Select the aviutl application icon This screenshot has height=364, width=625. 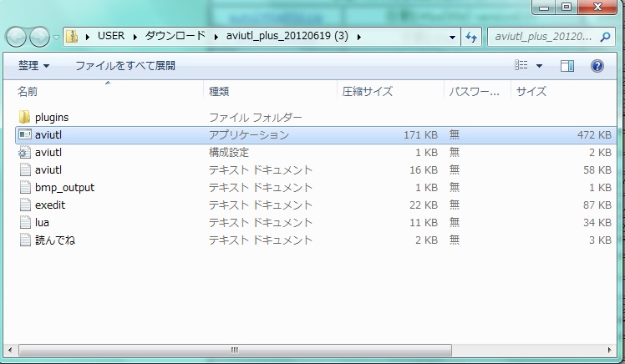pyautogui.click(x=25, y=134)
